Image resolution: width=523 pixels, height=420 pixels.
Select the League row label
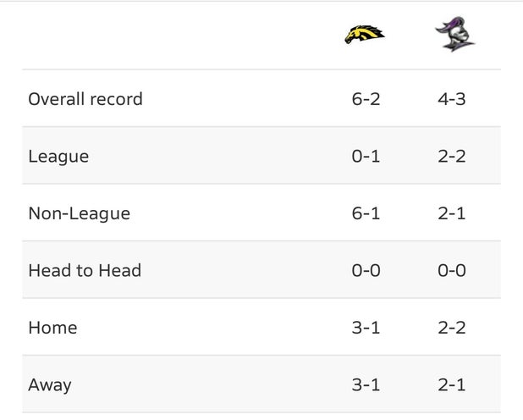point(58,157)
